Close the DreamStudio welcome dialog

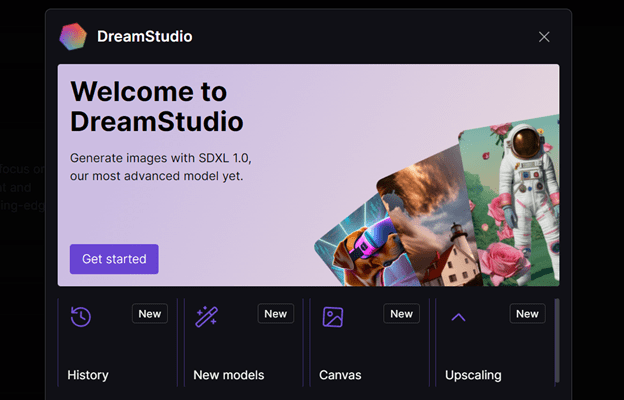coord(544,37)
